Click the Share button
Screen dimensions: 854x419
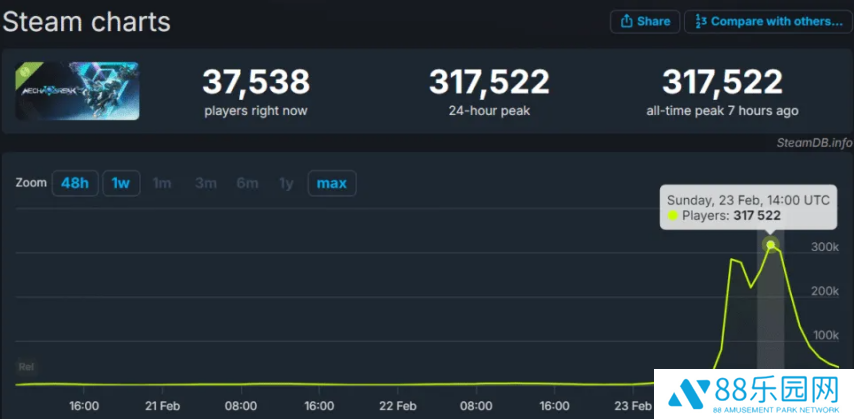pos(645,22)
